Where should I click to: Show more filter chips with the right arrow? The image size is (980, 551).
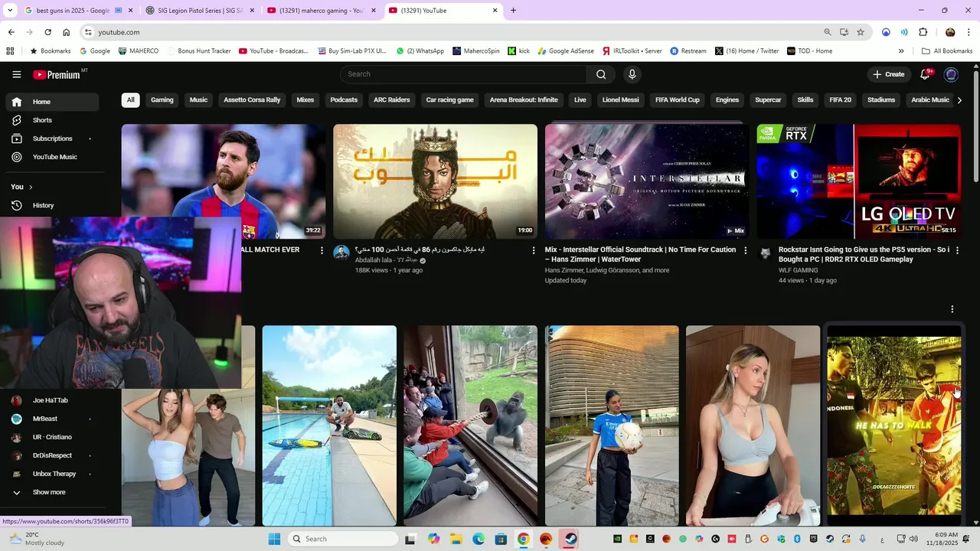tap(960, 100)
